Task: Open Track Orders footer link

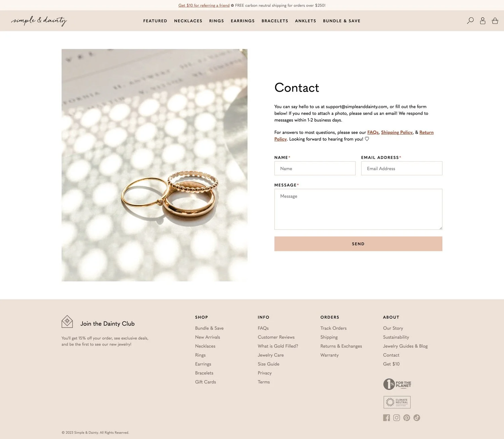Action: tap(333, 328)
